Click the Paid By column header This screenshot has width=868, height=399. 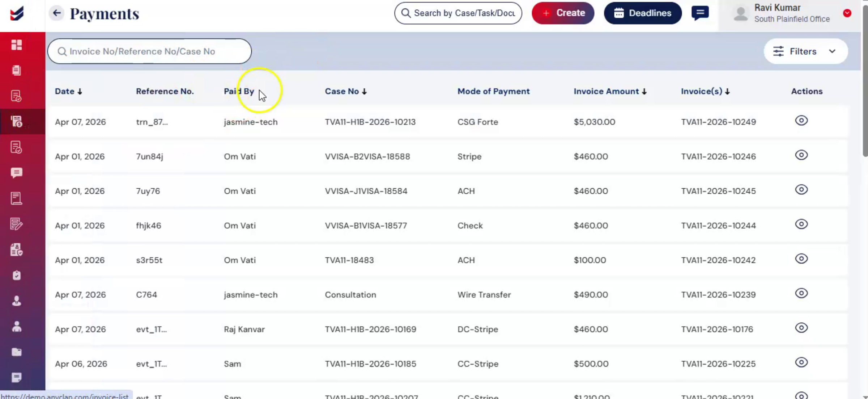(239, 91)
